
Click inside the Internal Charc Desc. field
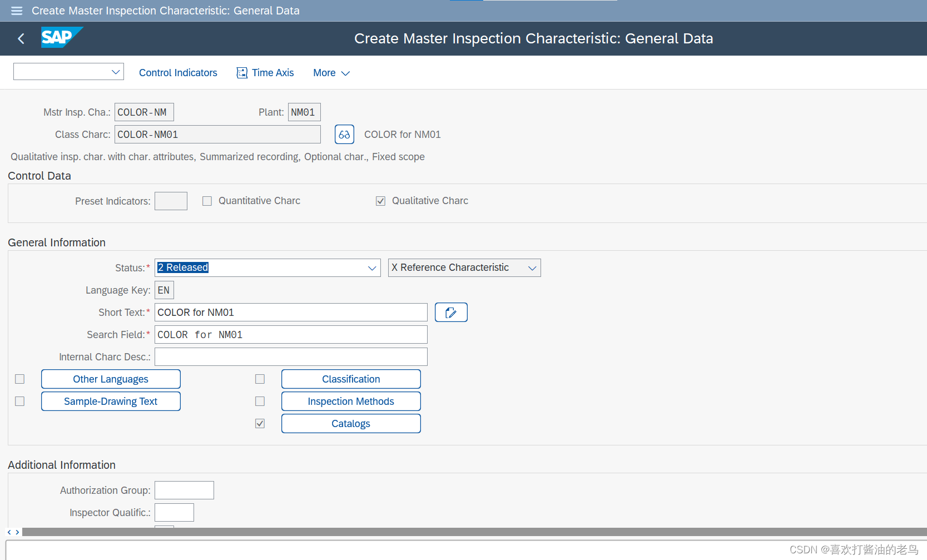point(290,356)
